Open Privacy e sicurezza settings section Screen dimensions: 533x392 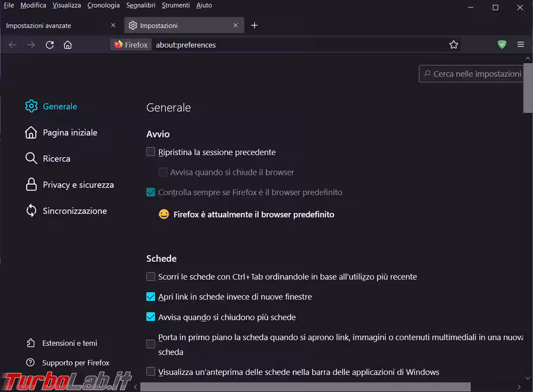78,185
